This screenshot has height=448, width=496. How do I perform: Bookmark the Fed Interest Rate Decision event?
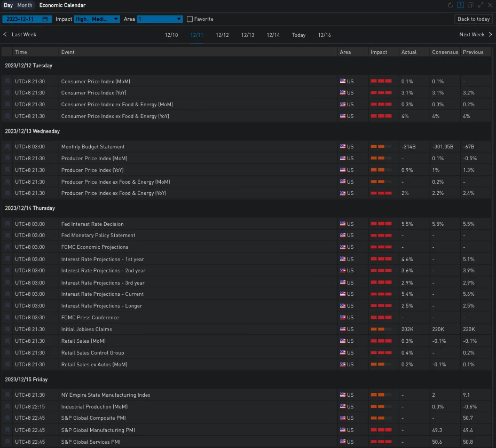point(7,224)
